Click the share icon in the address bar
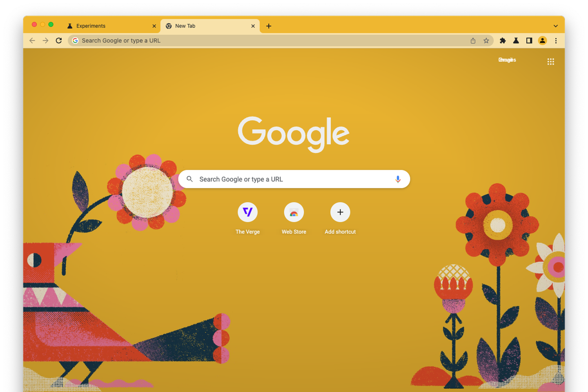Viewport: 588px width, 392px height. [473, 40]
